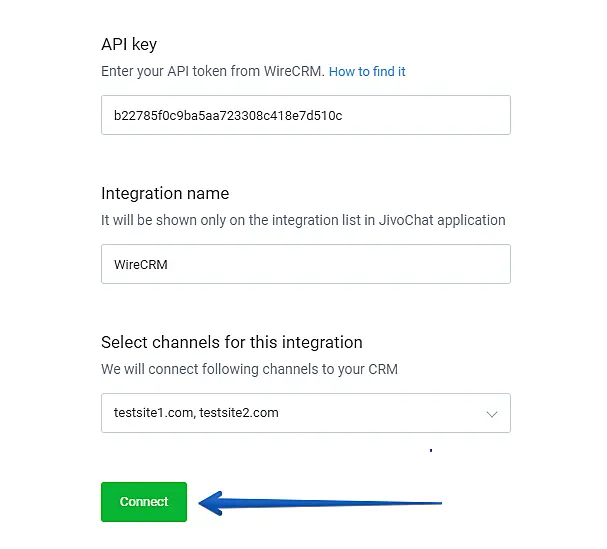The width and height of the screenshot is (607, 549).
Task: Click the green Connect button
Action: 143,502
